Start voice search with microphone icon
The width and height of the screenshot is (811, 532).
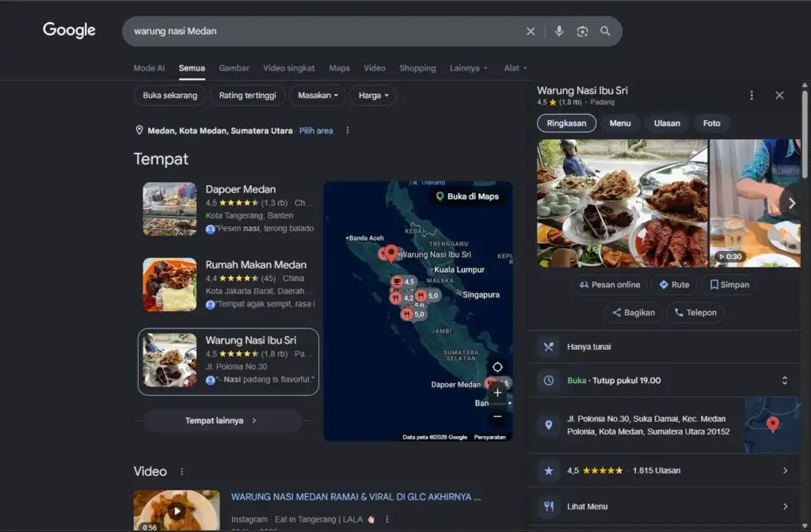click(559, 32)
